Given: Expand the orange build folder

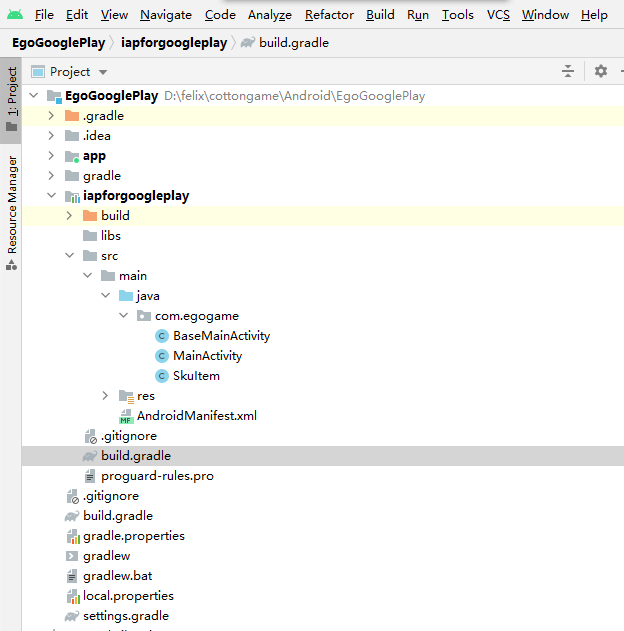Looking at the screenshot, I should click(x=69, y=216).
